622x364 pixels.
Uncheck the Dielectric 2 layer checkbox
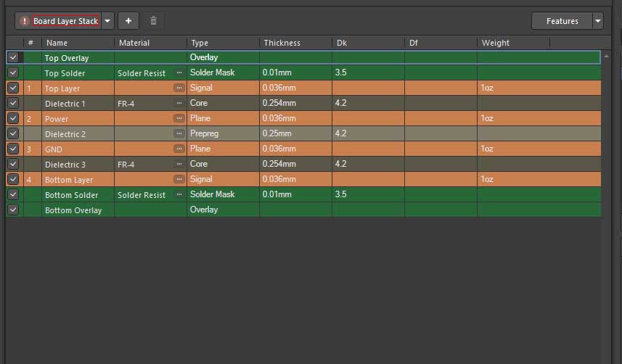click(13, 133)
